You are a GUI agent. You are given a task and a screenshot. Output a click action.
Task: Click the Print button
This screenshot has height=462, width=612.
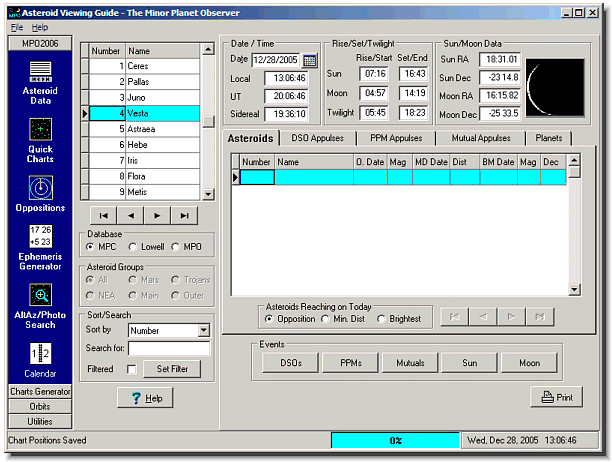pos(557,397)
